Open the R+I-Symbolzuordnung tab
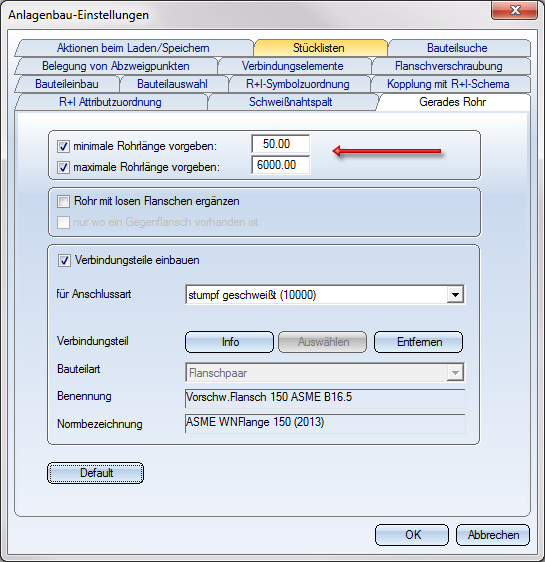The height and width of the screenshot is (562, 545). (x=298, y=84)
